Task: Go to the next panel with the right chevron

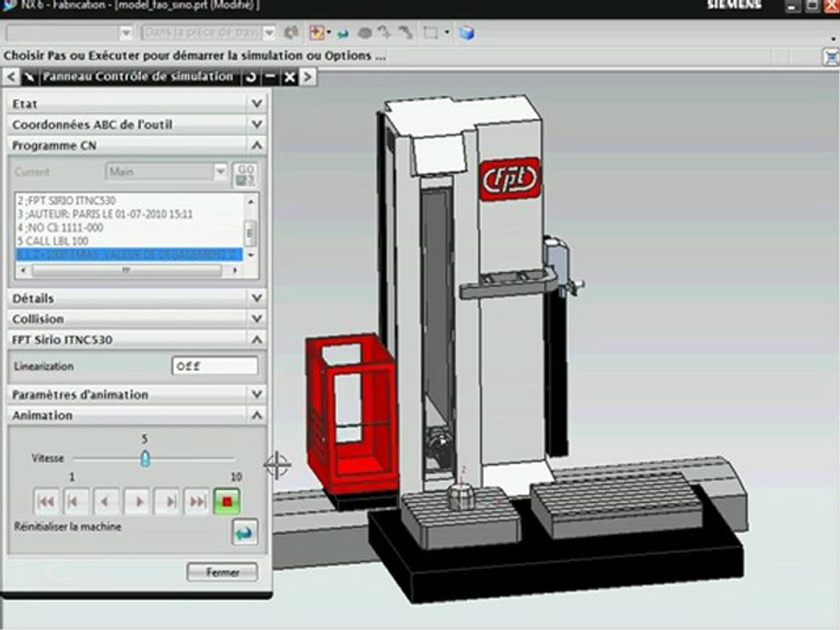Action: pos(307,77)
